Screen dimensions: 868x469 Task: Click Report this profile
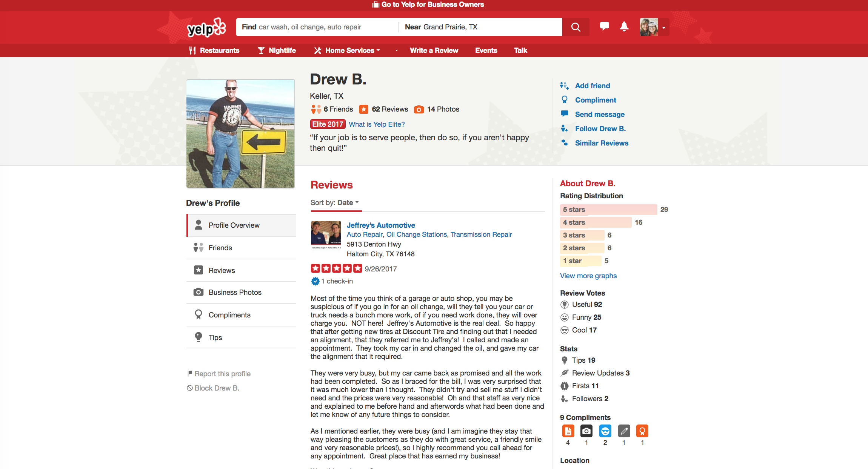[x=219, y=374]
